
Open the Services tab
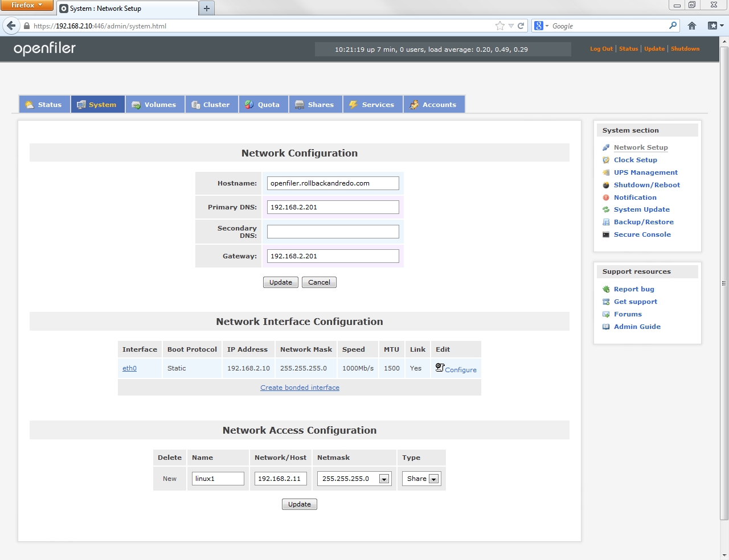(372, 105)
